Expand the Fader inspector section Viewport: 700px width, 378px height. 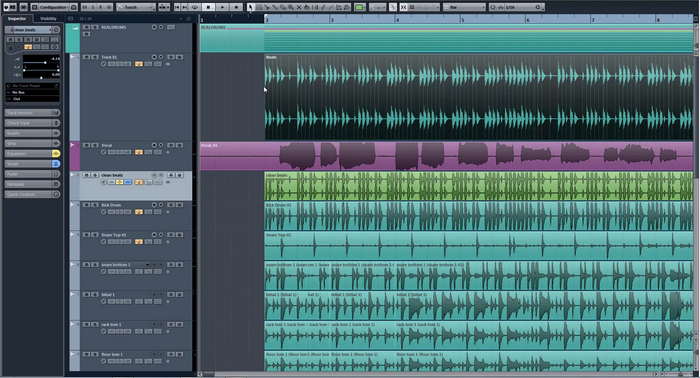point(29,174)
